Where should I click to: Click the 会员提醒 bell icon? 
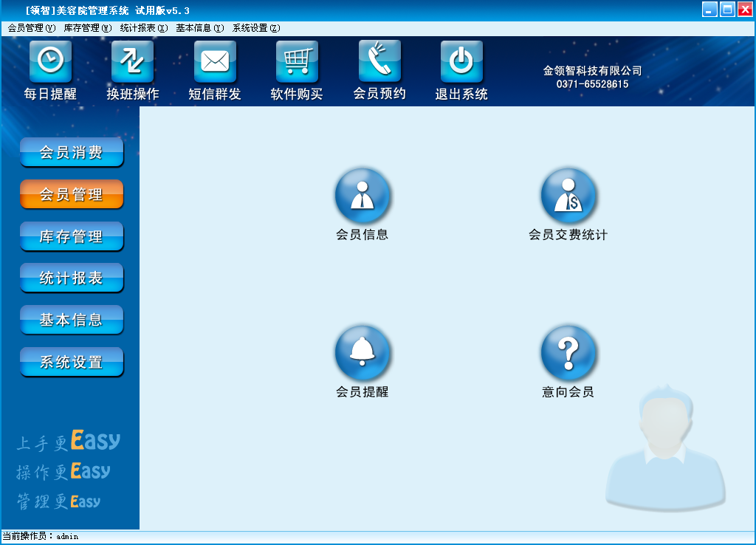[x=362, y=353]
